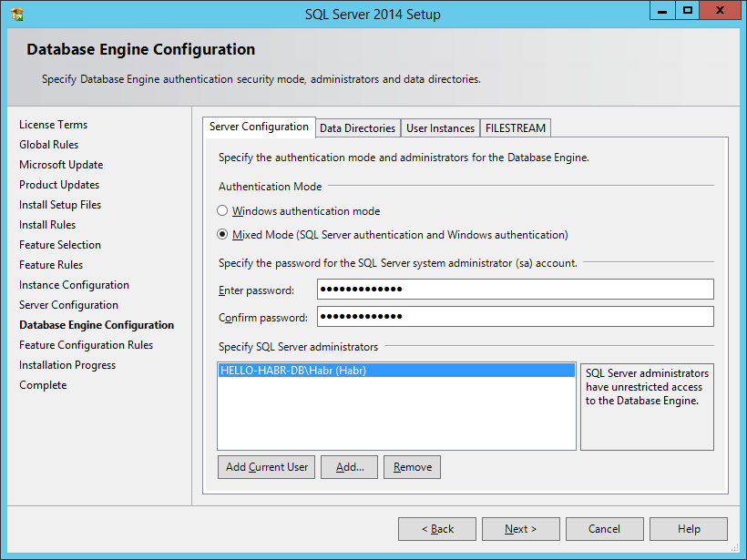
Task: Open the Microsoft Update step
Action: [x=60, y=164]
